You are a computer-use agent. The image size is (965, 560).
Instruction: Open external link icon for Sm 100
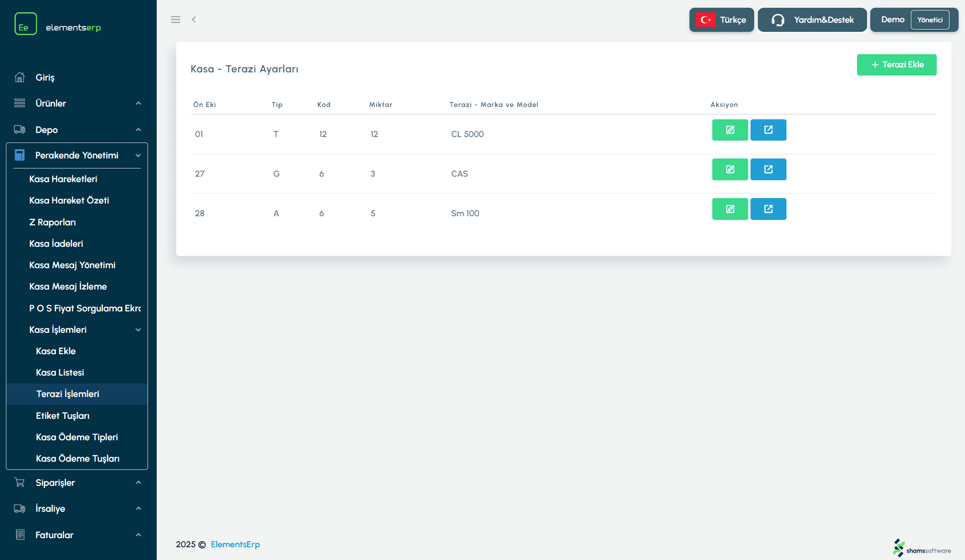click(x=768, y=209)
